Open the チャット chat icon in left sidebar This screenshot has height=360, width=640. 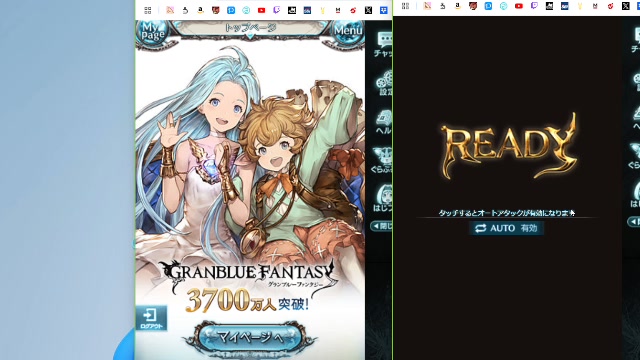(x=384, y=44)
